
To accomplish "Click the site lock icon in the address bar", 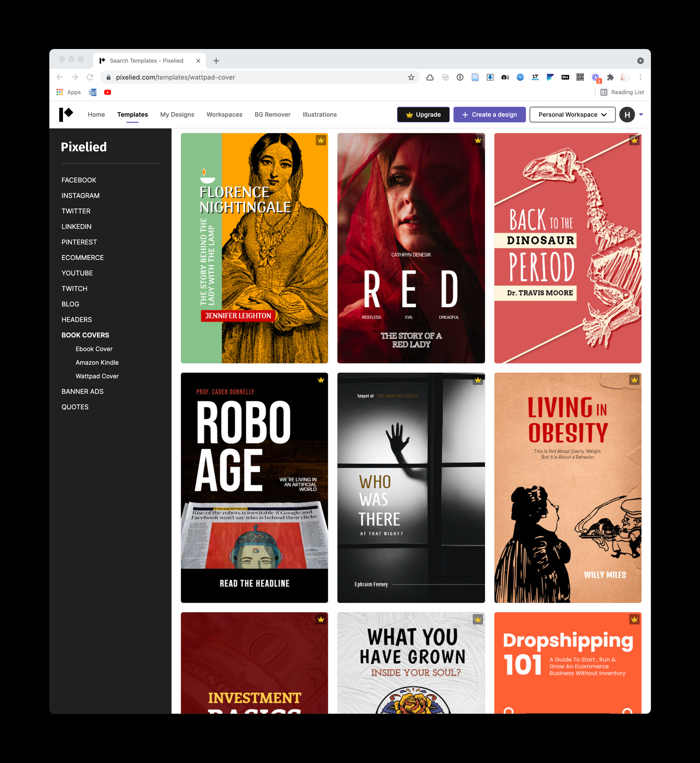I will point(108,77).
